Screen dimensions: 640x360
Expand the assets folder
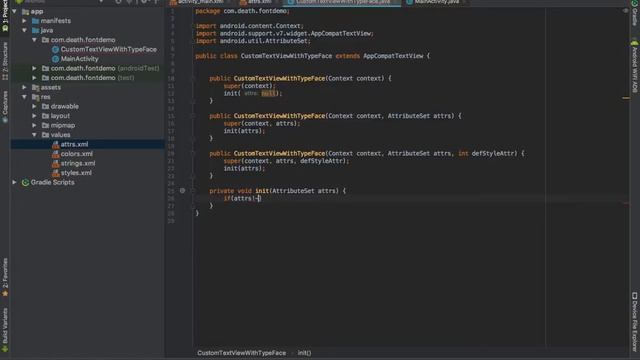point(24,87)
